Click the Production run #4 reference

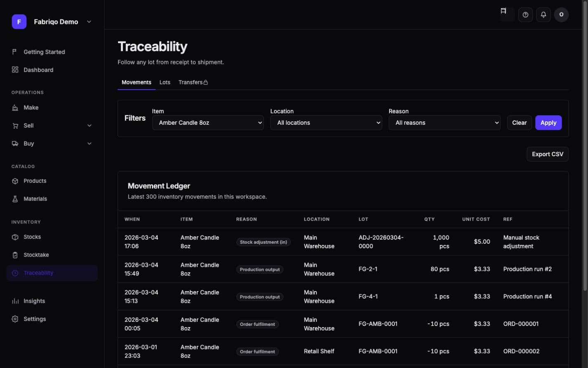(x=527, y=297)
